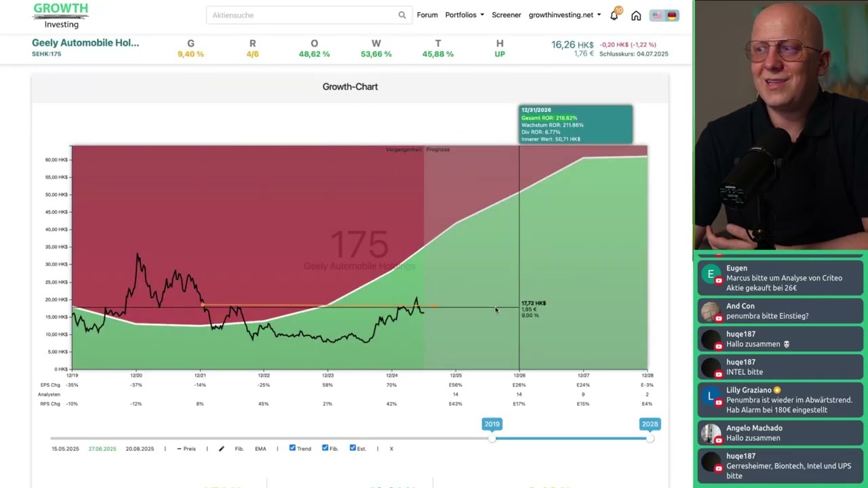Click the E43% RPS estimate value
The height and width of the screenshot is (488, 868).
tap(456, 404)
